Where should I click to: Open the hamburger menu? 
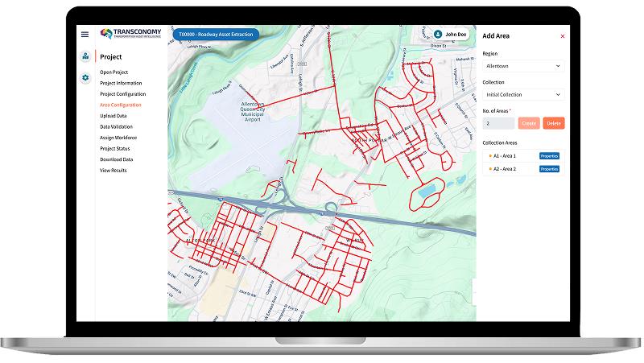(x=85, y=34)
